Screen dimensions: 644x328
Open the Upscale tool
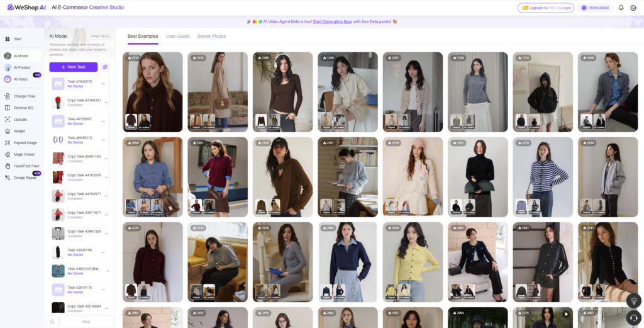click(x=20, y=119)
